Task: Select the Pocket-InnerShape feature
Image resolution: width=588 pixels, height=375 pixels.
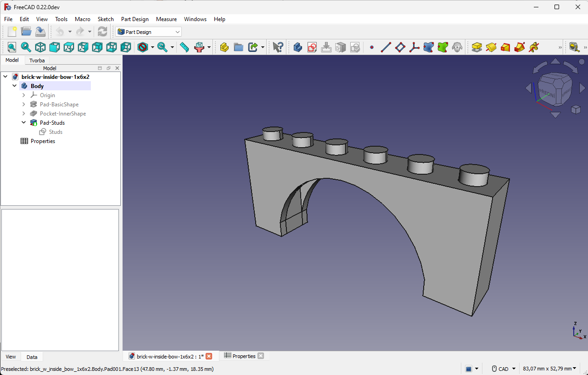Action: click(x=62, y=114)
